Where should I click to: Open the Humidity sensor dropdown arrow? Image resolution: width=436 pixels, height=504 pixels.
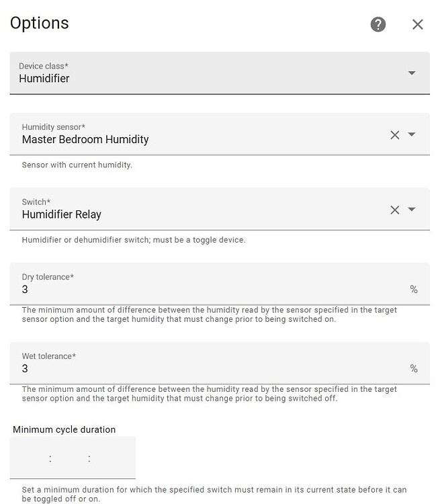(412, 134)
